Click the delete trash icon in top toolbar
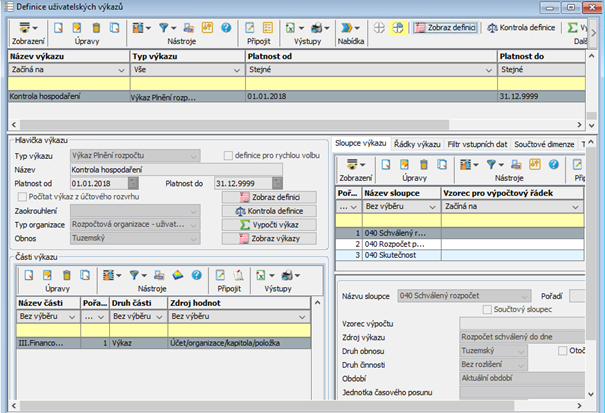 click(97, 29)
